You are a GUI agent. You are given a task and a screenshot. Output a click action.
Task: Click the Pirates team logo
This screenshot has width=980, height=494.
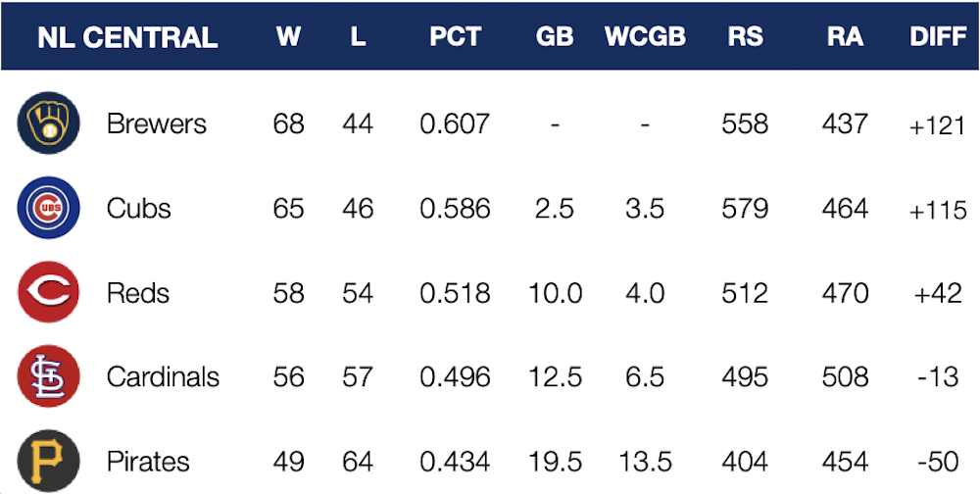[x=46, y=461]
